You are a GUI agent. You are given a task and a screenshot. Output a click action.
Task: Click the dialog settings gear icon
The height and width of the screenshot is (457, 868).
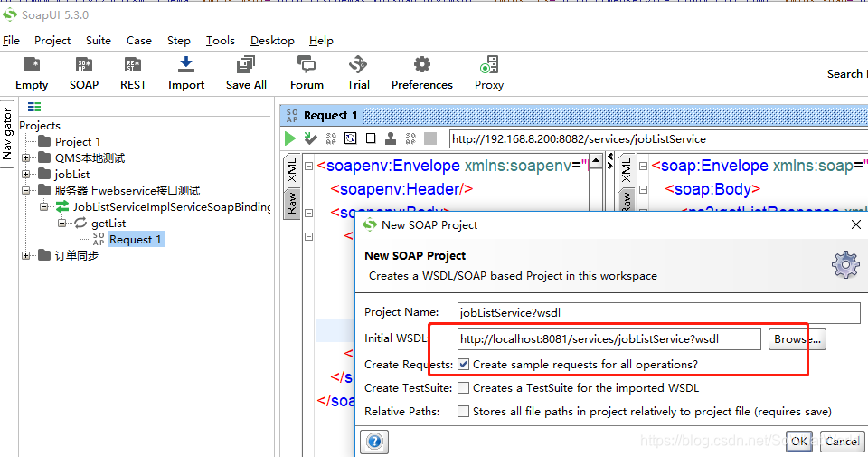point(845,265)
